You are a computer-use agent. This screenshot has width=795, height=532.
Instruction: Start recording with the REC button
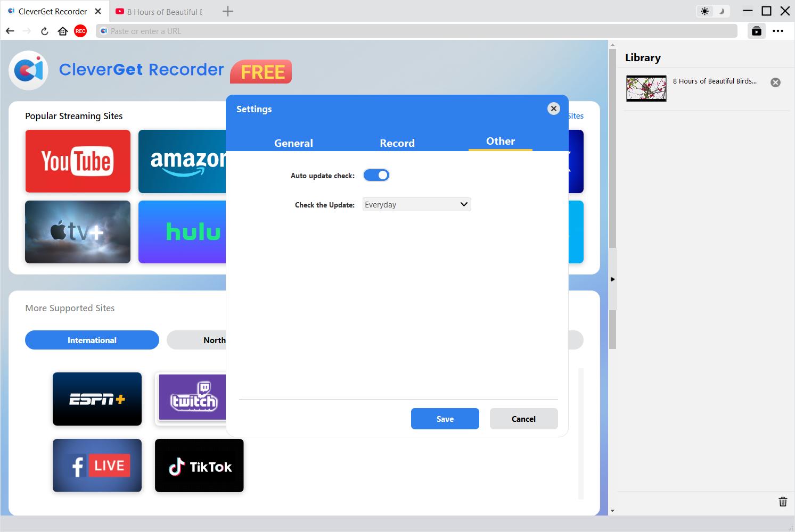tap(80, 31)
